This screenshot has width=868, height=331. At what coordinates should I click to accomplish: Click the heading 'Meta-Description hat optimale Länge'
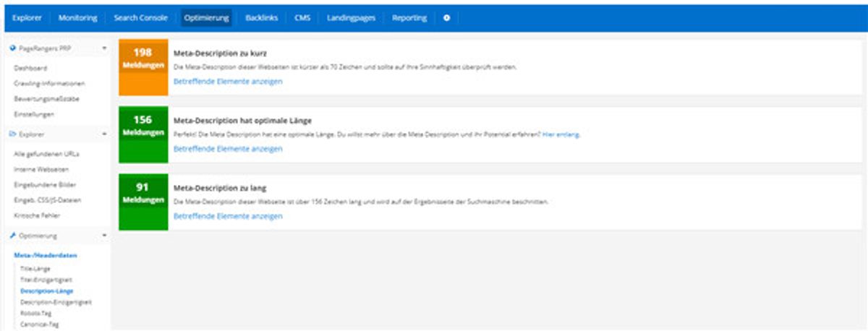[242, 120]
